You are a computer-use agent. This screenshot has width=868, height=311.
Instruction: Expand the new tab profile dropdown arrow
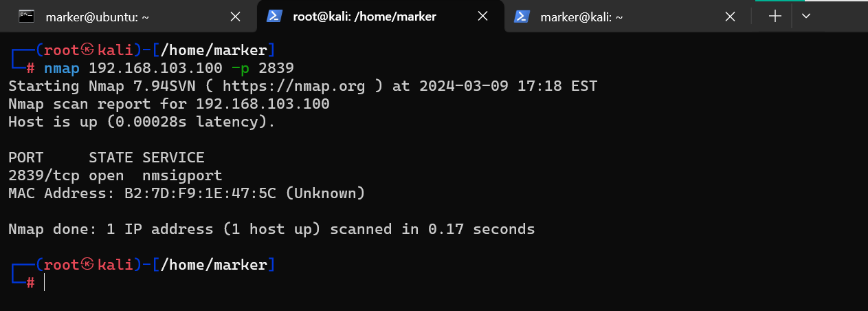pos(806,17)
